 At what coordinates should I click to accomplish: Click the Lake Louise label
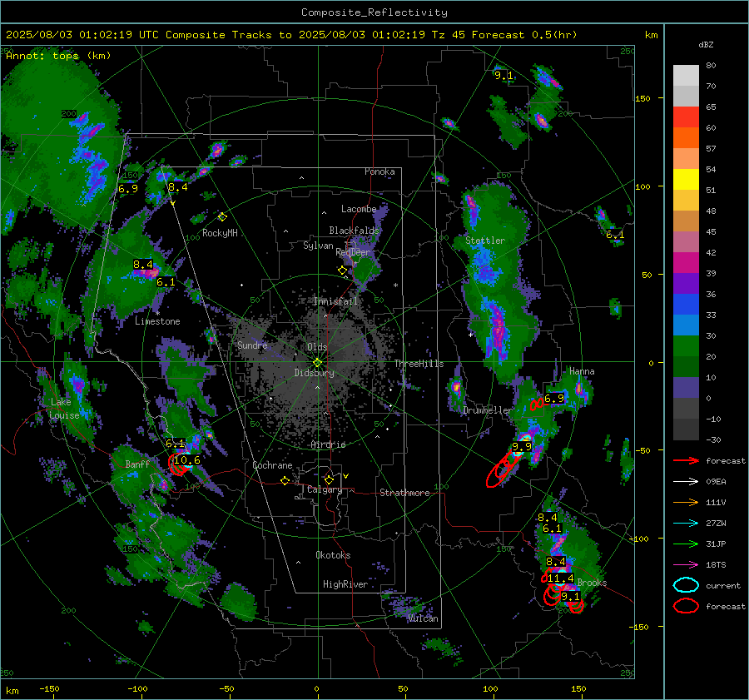(64, 409)
